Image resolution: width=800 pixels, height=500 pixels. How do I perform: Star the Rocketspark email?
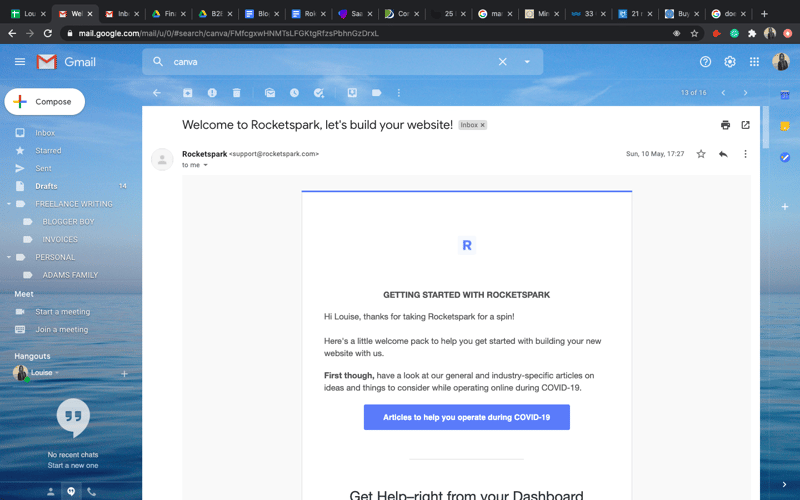(701, 154)
